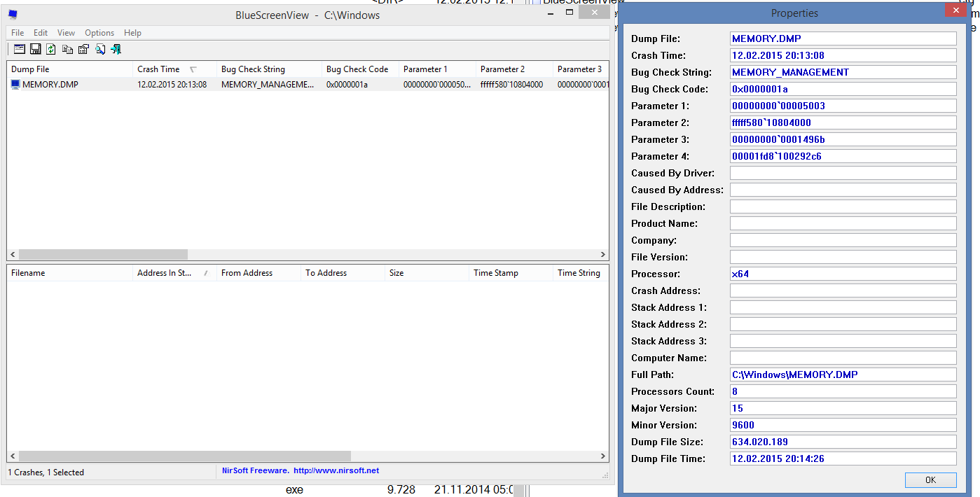This screenshot has height=497, width=980.
Task: Open the nirsoft.net link in status bar
Action: (336, 470)
